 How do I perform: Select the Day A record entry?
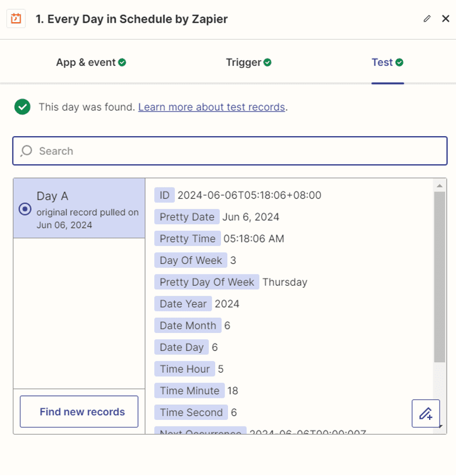point(79,209)
